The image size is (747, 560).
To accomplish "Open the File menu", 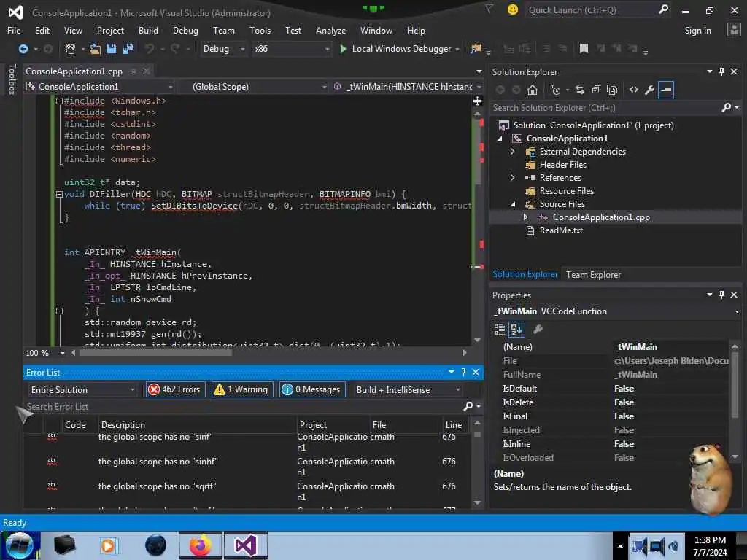I will [x=14, y=30].
